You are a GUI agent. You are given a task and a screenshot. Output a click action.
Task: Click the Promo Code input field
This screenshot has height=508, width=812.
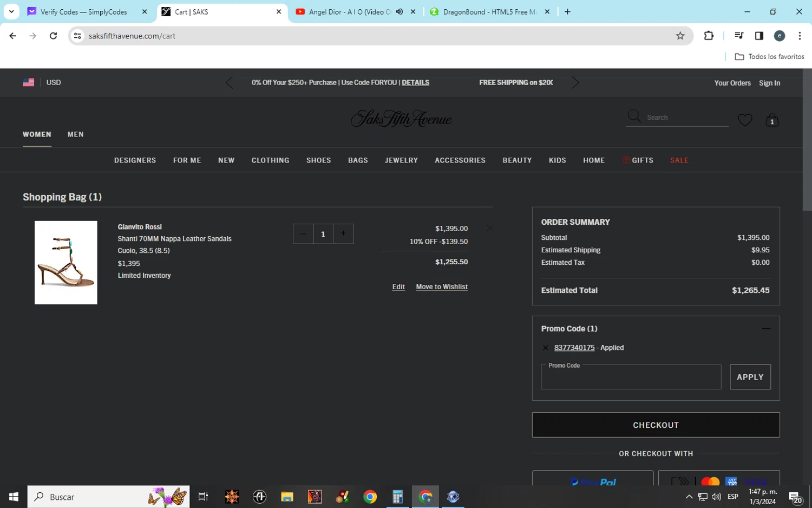pos(631,377)
